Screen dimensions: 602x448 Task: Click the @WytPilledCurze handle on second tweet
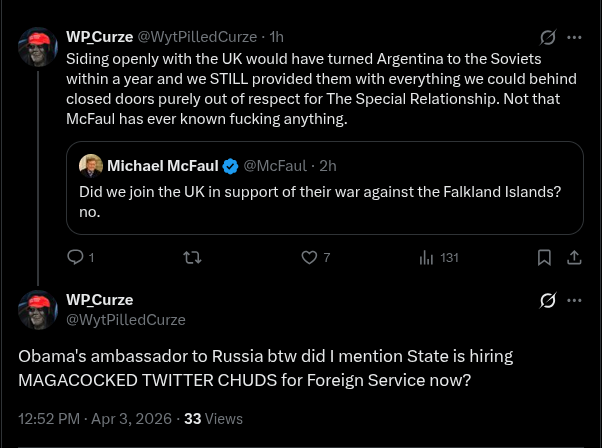click(126, 320)
